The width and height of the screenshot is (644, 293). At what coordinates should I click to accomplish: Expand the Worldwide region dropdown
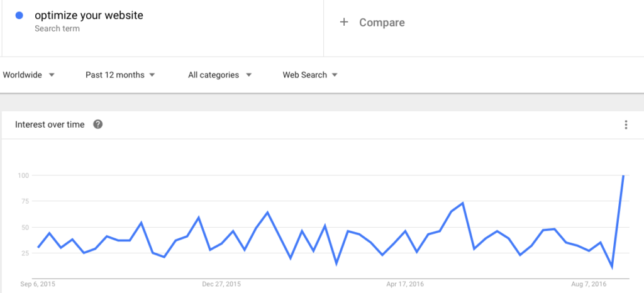point(29,75)
